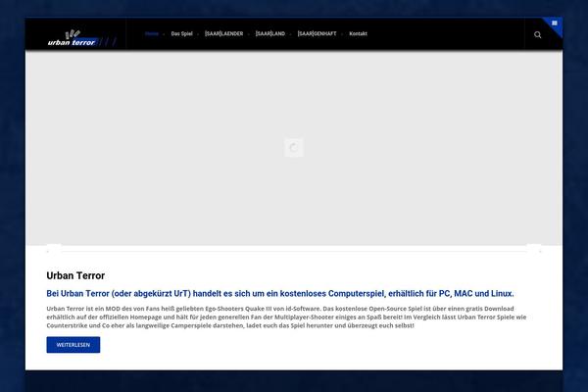The image size is (588, 392).
Task: Open the [SAAR]GENHAFT menu item
Action: click(x=317, y=33)
